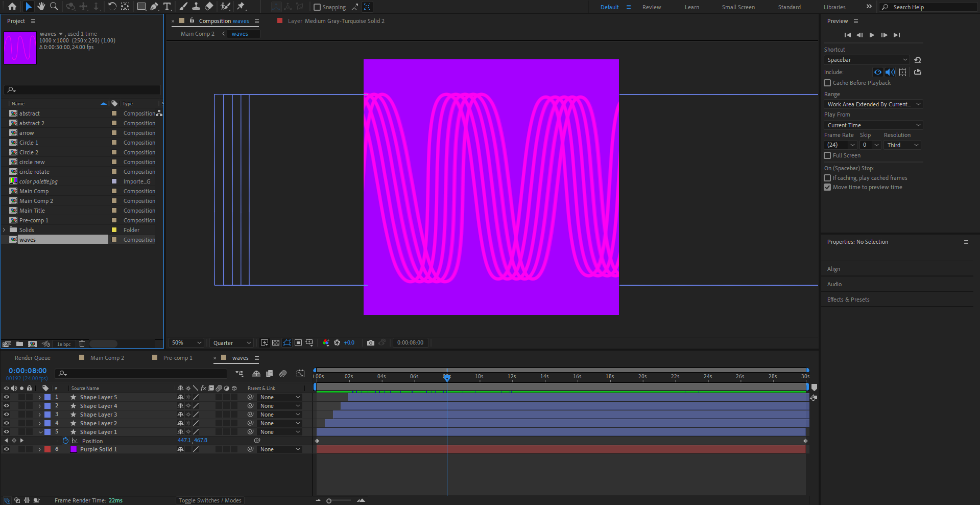Select the Type tool

[x=167, y=7]
